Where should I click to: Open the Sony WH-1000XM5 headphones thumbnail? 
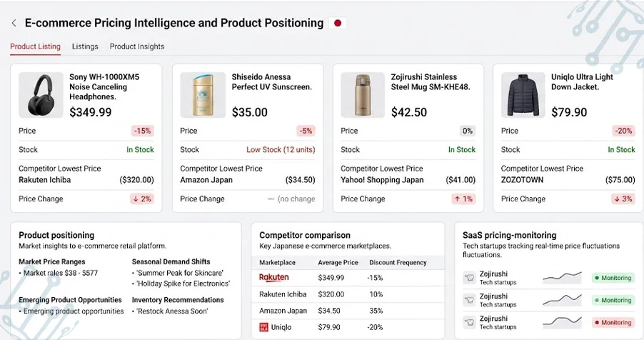point(41,95)
